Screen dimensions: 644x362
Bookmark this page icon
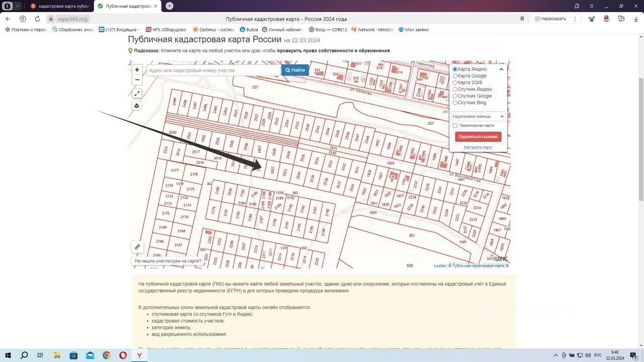tap(522, 19)
